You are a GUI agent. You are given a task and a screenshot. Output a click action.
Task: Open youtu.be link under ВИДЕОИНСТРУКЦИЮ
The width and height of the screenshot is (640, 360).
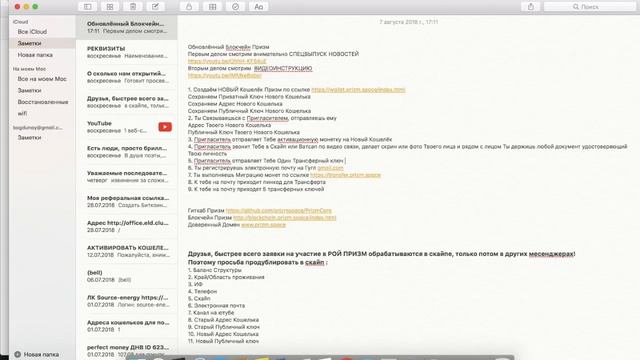[x=224, y=76]
